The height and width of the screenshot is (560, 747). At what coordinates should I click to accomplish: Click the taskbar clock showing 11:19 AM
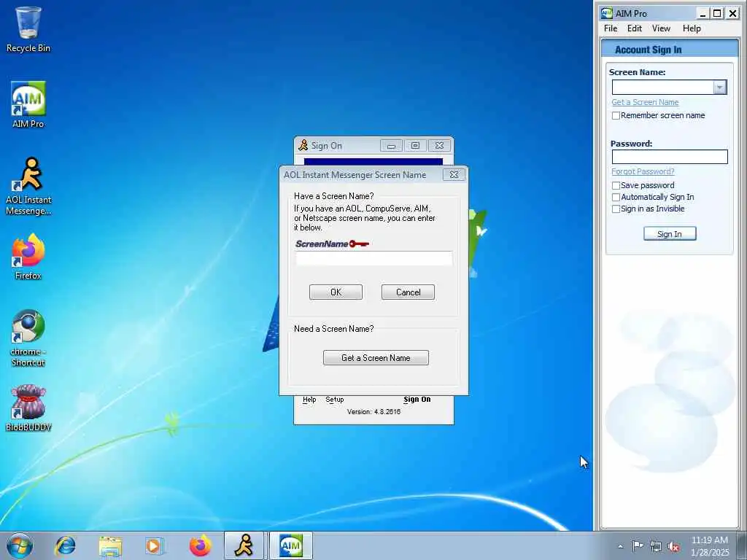[710, 546]
